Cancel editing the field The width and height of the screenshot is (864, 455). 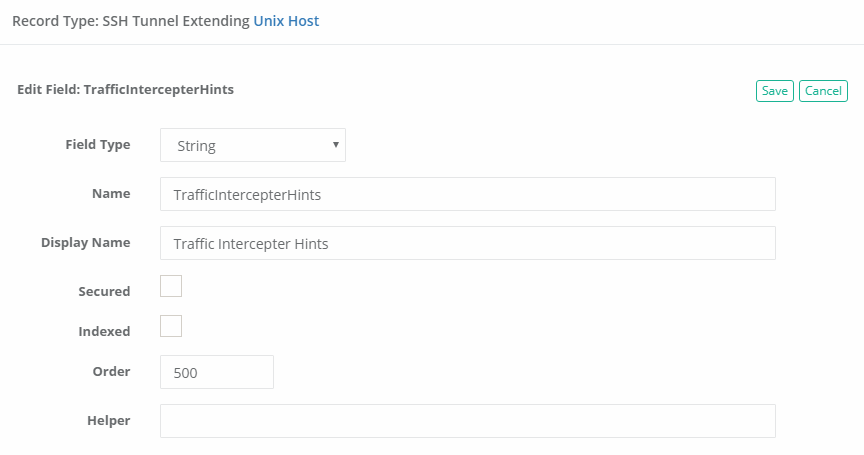click(x=823, y=91)
